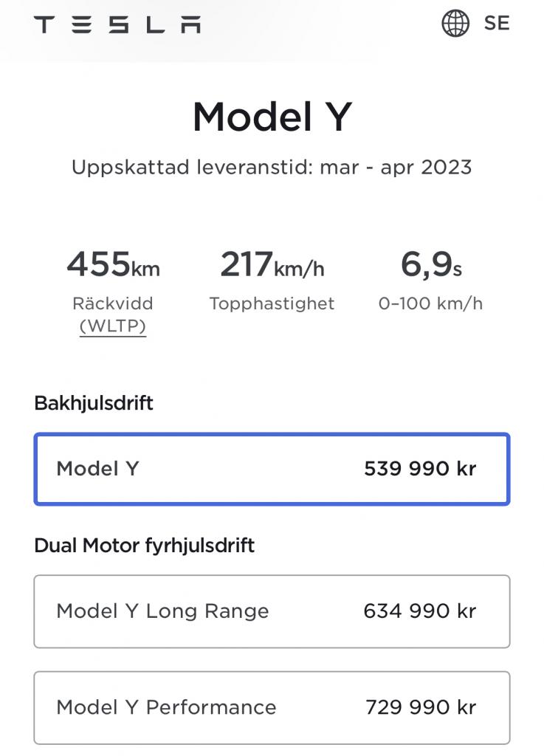Click the 217 km/h top speed figure

coord(272,264)
